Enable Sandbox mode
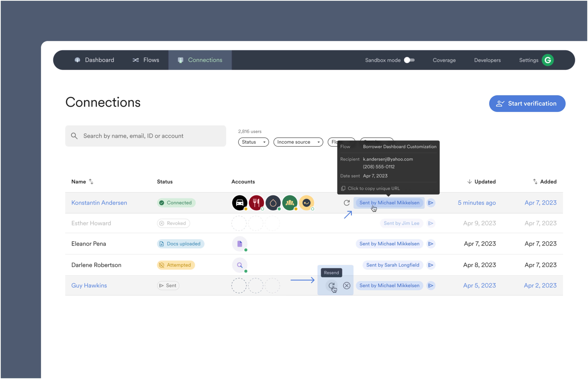Image resolution: width=588 pixels, height=379 pixels. click(409, 60)
